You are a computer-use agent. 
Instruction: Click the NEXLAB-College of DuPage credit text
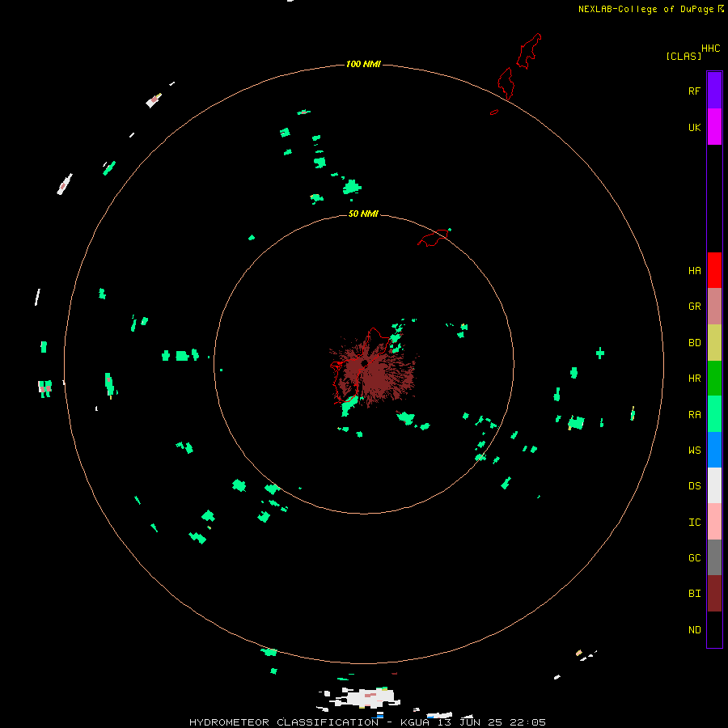tap(645, 9)
